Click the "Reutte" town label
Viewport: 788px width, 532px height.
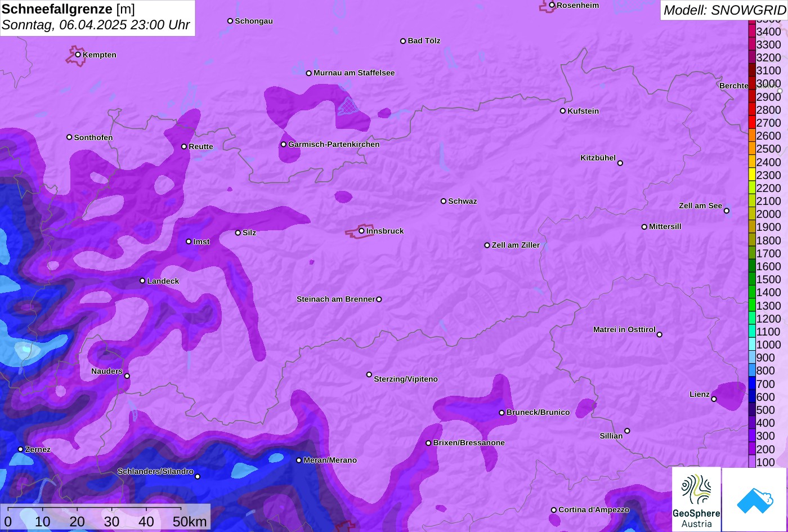point(201,146)
